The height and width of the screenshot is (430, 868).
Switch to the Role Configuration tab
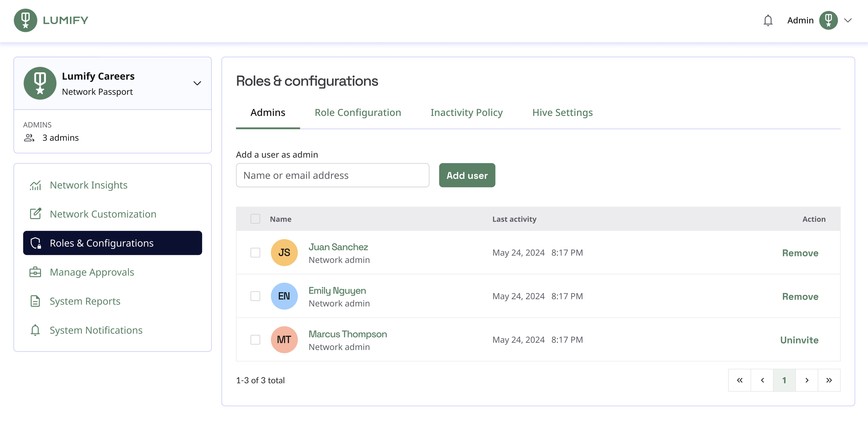tap(358, 112)
